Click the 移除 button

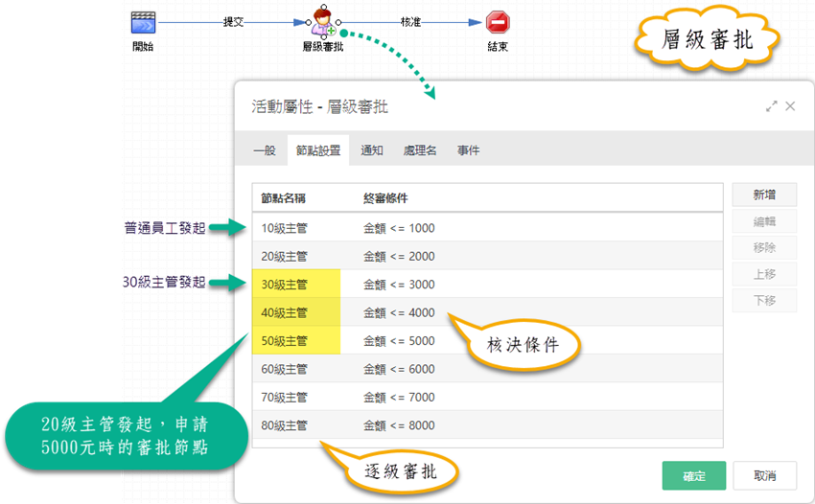click(764, 248)
